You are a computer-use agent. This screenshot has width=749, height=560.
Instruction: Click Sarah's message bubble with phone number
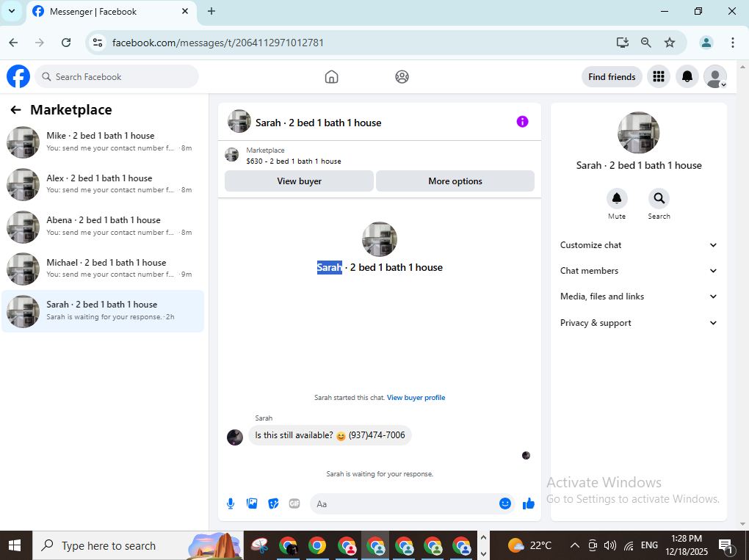click(x=330, y=435)
